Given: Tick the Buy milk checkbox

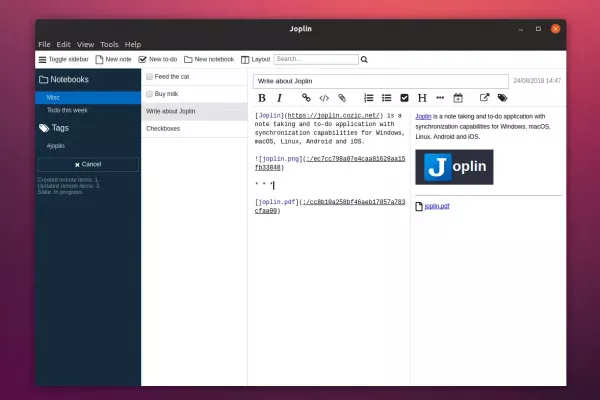Looking at the screenshot, I should [x=149, y=93].
